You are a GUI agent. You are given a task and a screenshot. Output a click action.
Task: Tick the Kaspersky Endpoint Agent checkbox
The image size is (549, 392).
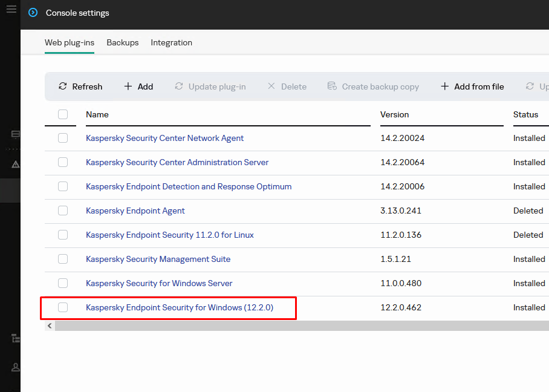click(63, 211)
